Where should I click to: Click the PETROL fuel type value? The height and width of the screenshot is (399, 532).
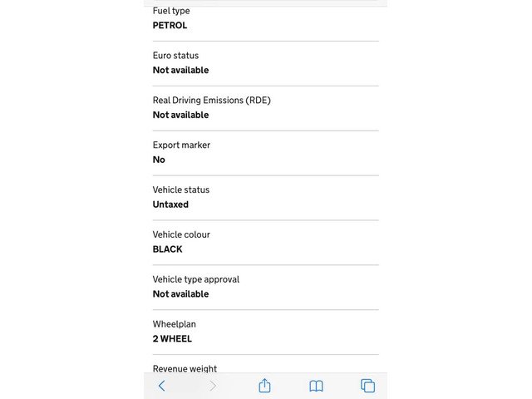pyautogui.click(x=170, y=26)
